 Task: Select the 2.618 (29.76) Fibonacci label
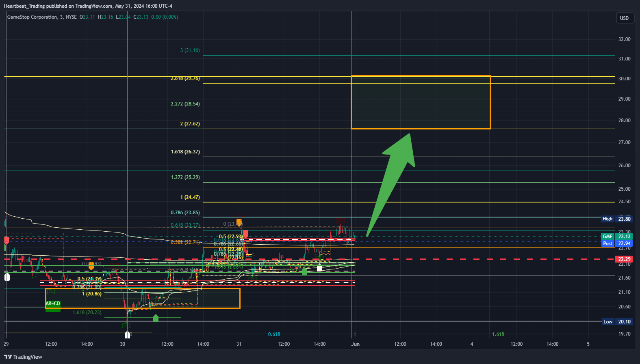pos(185,78)
